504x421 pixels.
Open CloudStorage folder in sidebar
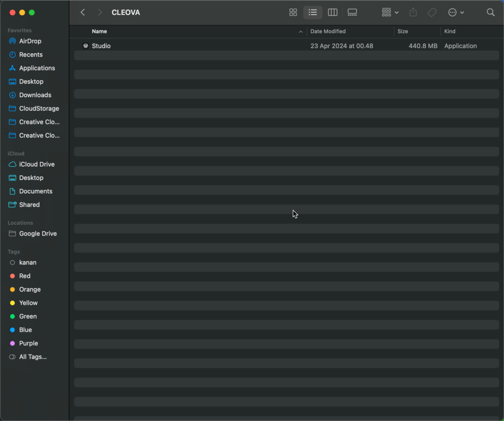click(x=34, y=109)
